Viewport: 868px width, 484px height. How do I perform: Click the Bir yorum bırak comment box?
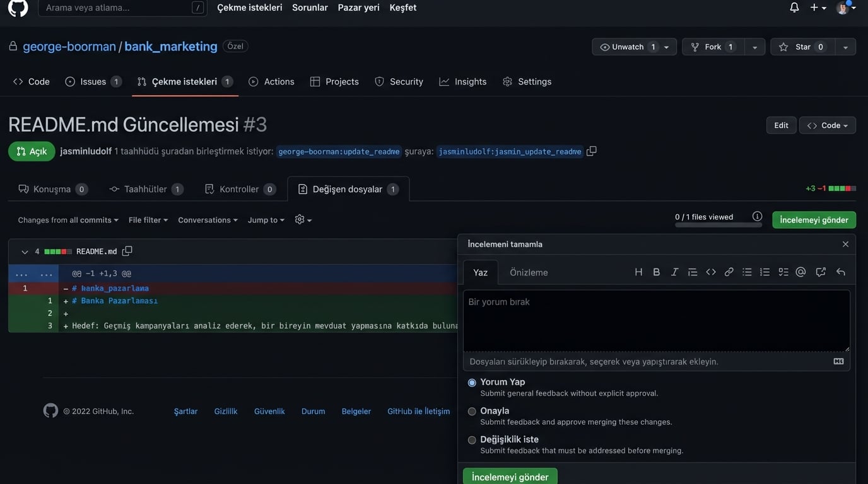pyautogui.click(x=656, y=320)
